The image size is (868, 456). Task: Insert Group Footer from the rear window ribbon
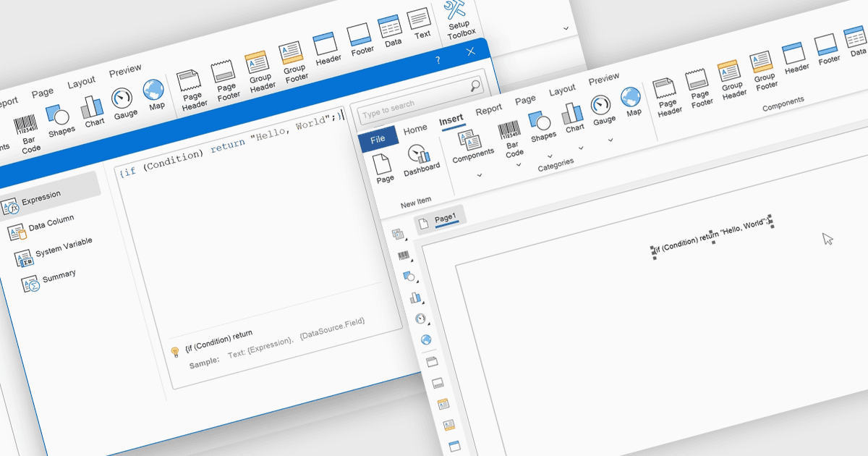point(294,63)
